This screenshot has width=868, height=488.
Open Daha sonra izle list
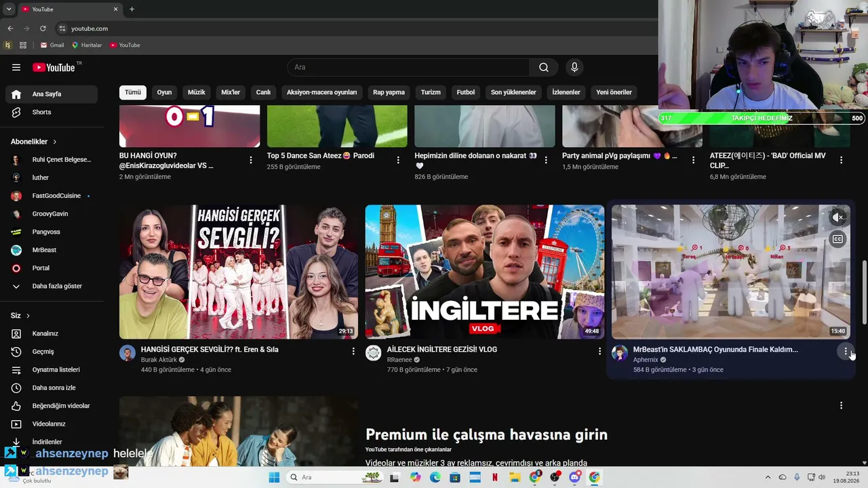[x=52, y=388]
